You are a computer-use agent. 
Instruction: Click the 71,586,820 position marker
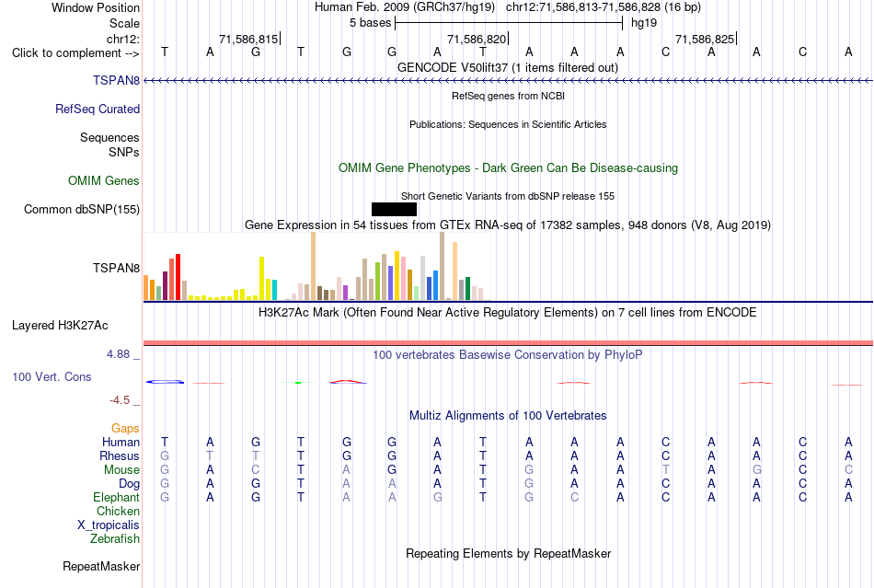(x=477, y=39)
